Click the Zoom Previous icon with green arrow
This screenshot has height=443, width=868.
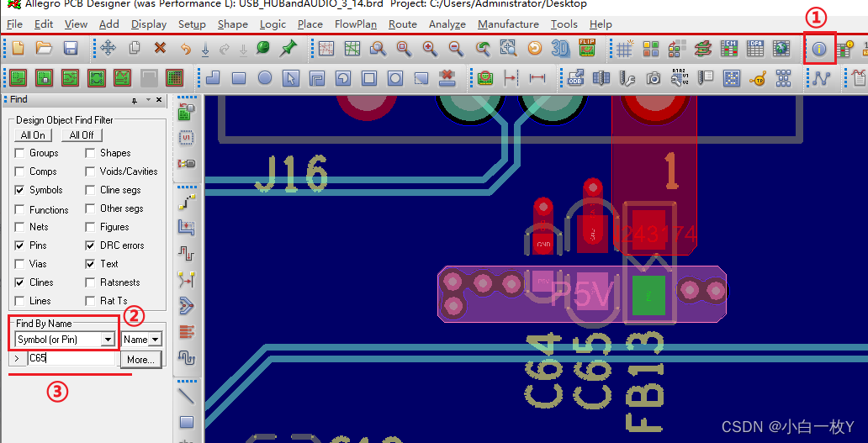pos(483,49)
